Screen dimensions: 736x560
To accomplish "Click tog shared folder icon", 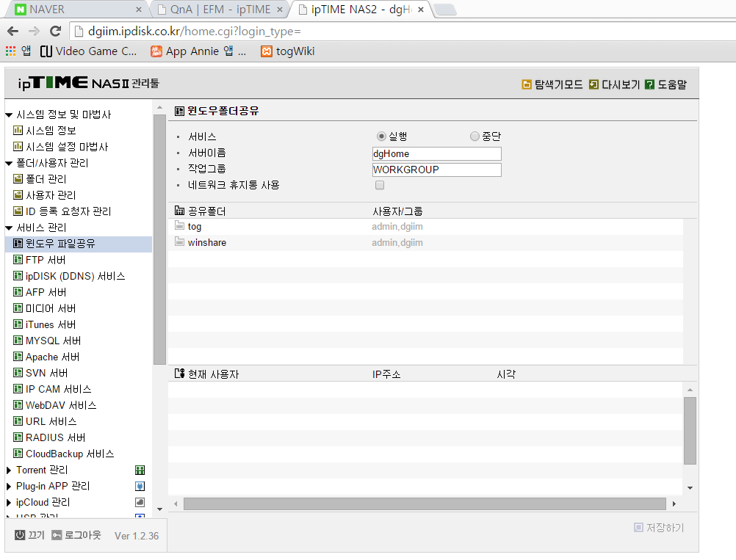I will pos(179,225).
